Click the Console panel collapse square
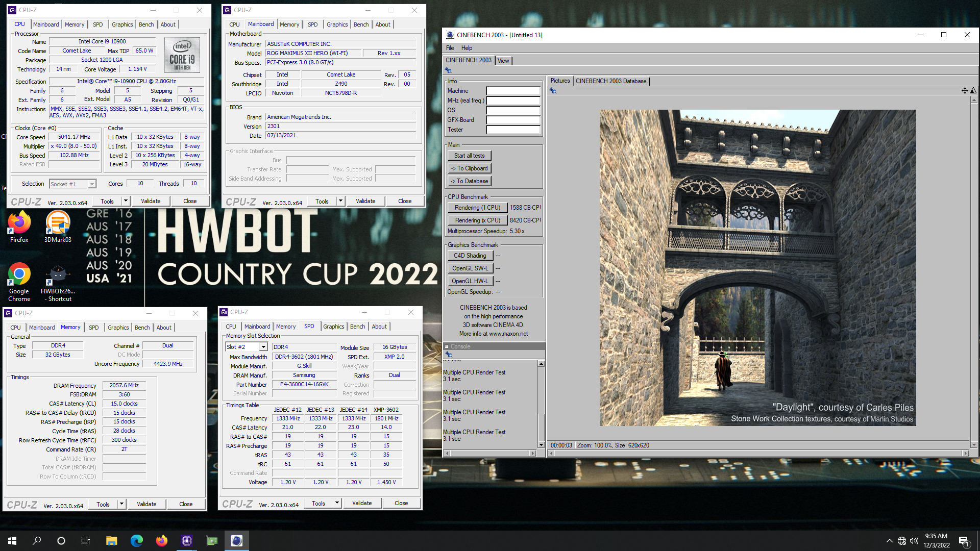 click(447, 346)
